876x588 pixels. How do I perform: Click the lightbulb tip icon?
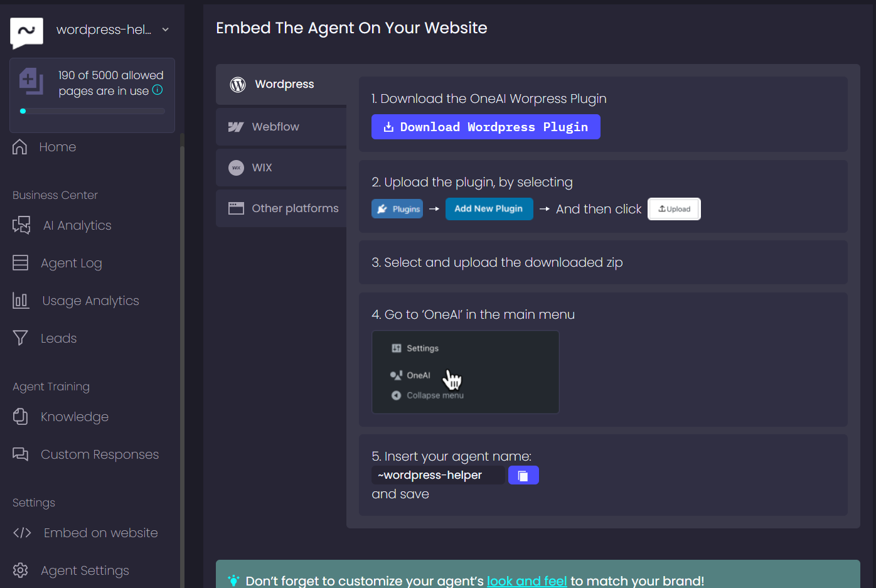coord(233,580)
